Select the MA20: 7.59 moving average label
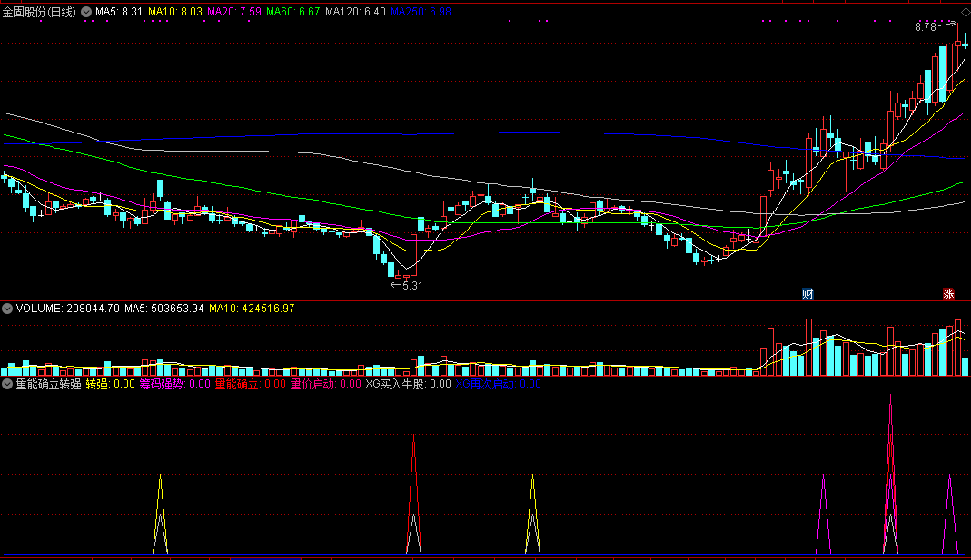971x560 pixels. click(x=234, y=12)
